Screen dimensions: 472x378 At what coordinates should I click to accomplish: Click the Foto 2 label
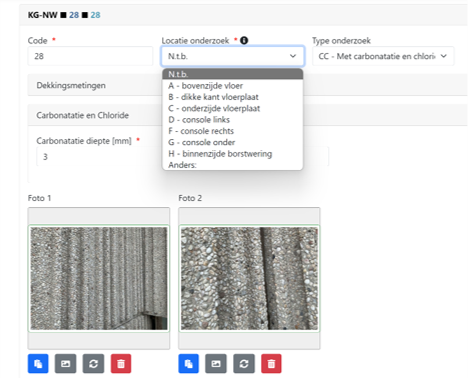point(190,198)
